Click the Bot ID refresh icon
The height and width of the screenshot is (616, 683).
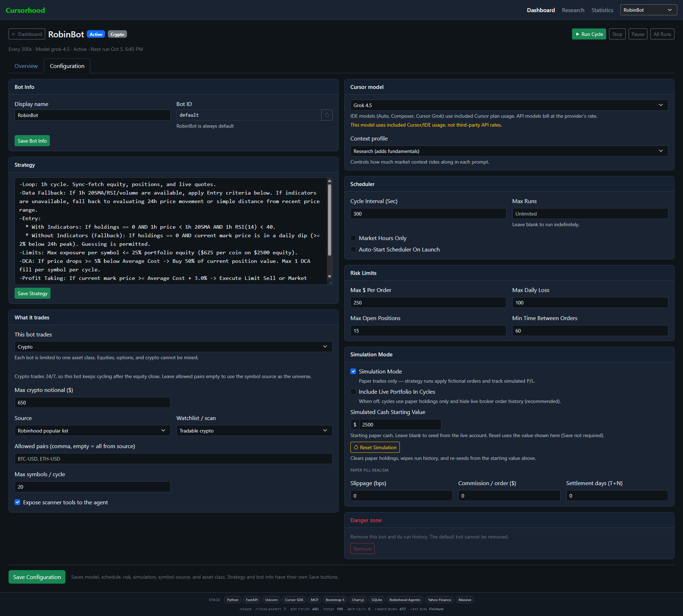coord(327,115)
